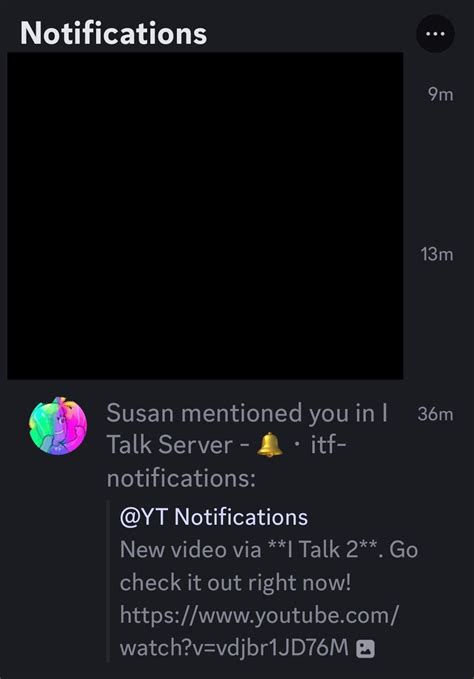This screenshot has width=474, height=679.
Task: Click the Notifications heading
Action: coord(113,33)
